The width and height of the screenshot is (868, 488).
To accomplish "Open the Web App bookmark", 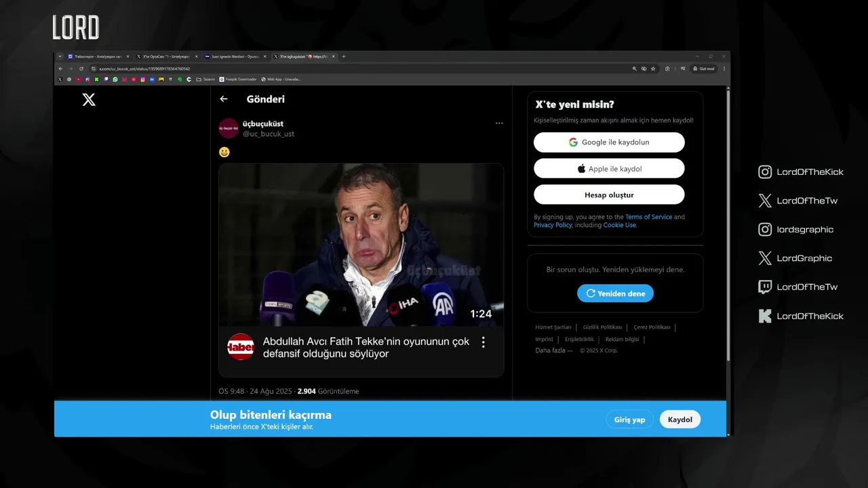I will (281, 79).
